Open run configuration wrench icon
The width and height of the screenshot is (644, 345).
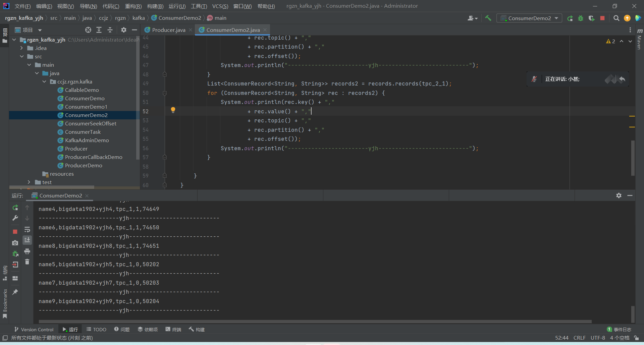tap(15, 218)
